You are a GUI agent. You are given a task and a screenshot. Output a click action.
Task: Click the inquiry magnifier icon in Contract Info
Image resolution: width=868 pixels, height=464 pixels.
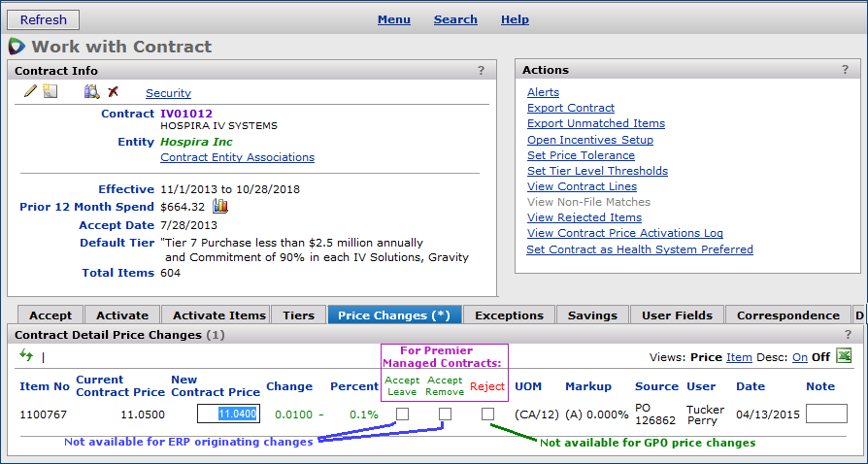[x=92, y=91]
